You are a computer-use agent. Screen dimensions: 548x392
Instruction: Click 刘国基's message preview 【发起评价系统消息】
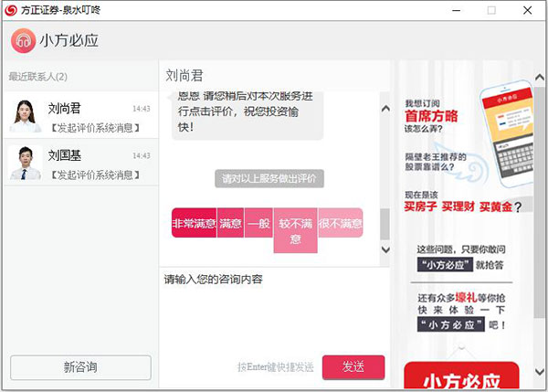[95, 175]
